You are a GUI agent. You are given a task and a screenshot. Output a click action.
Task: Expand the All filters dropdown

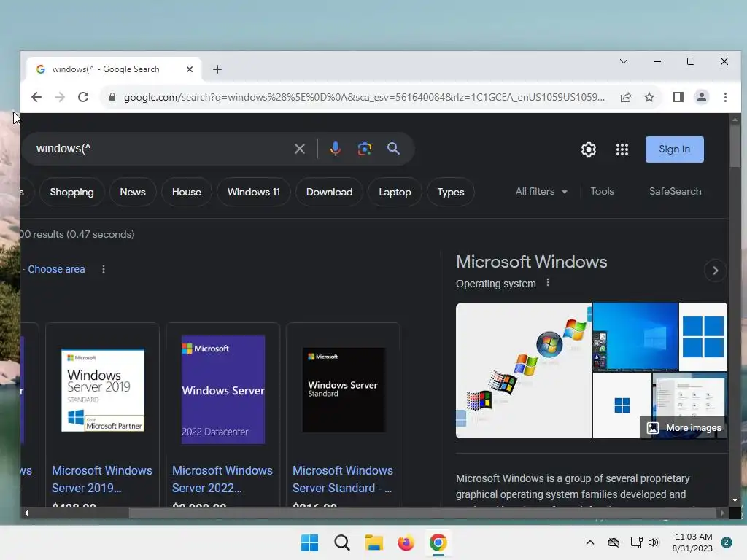(541, 192)
